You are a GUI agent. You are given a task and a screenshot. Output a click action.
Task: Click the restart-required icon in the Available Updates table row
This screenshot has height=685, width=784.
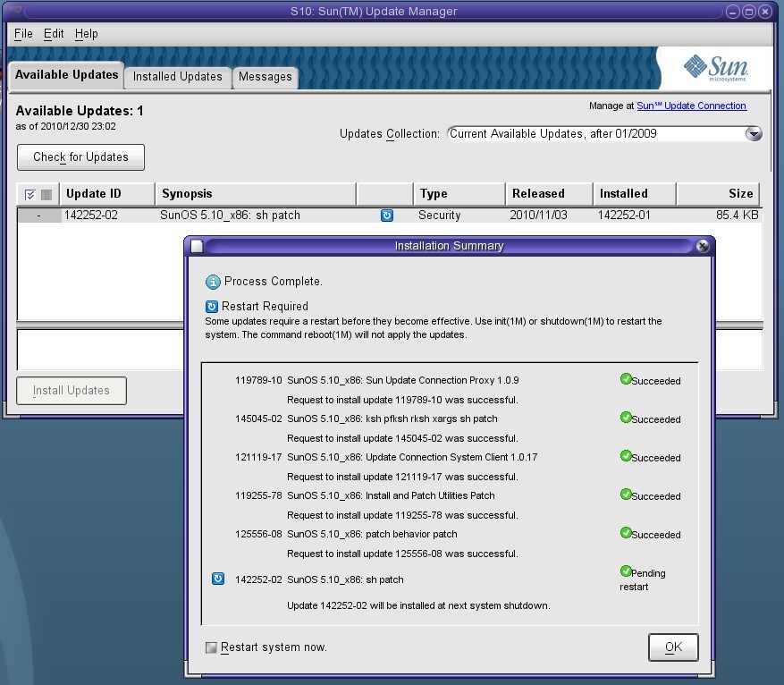coord(387,216)
